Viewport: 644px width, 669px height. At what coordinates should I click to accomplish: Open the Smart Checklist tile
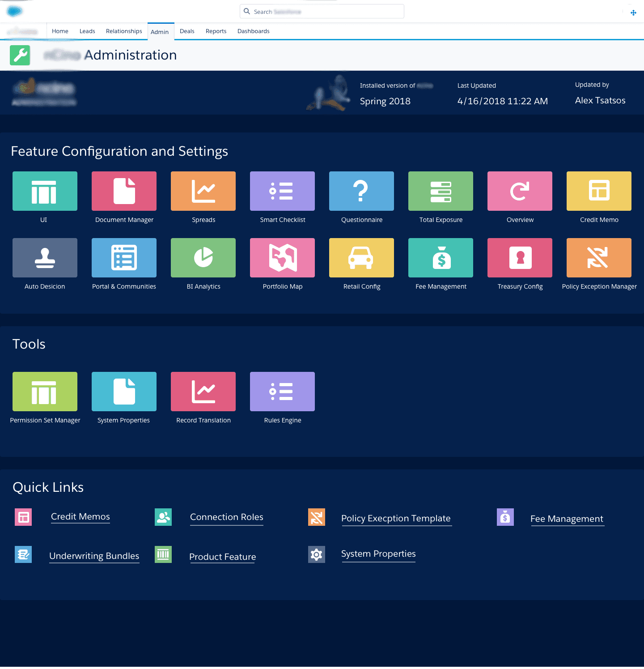(x=282, y=191)
